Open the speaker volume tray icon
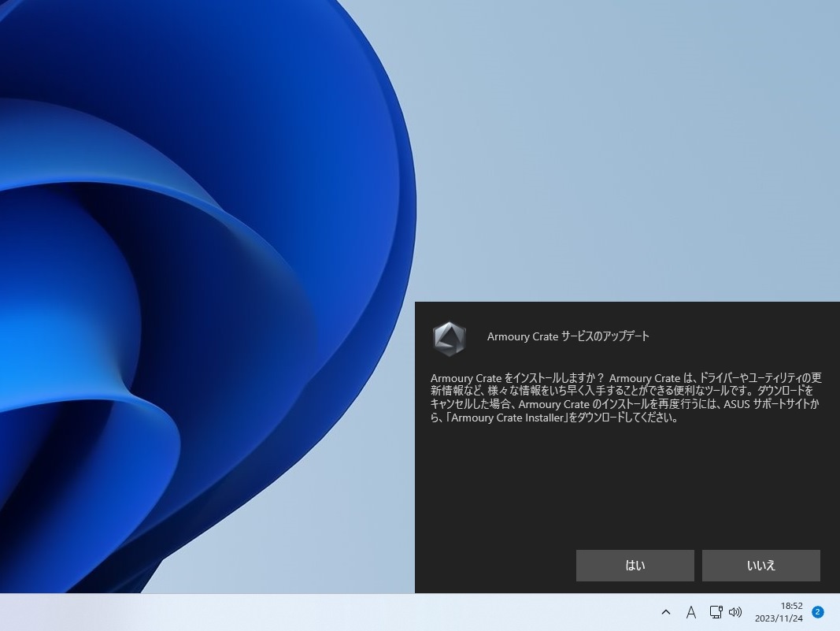Image resolution: width=840 pixels, height=631 pixels. coord(735,612)
